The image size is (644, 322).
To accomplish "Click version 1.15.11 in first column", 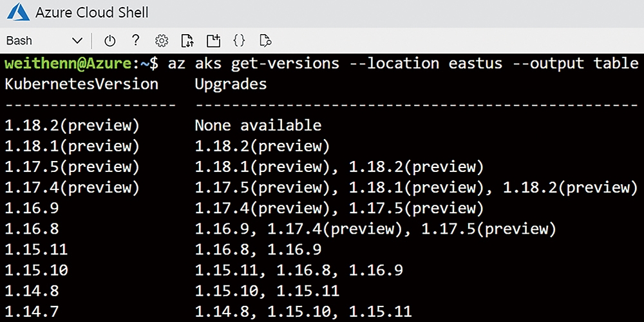I will click(36, 249).
